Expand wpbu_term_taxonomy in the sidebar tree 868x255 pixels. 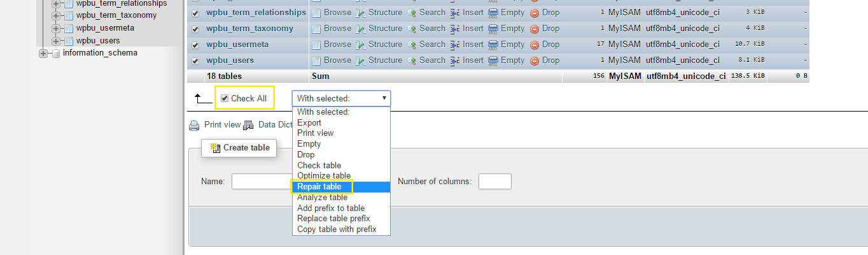(x=56, y=15)
